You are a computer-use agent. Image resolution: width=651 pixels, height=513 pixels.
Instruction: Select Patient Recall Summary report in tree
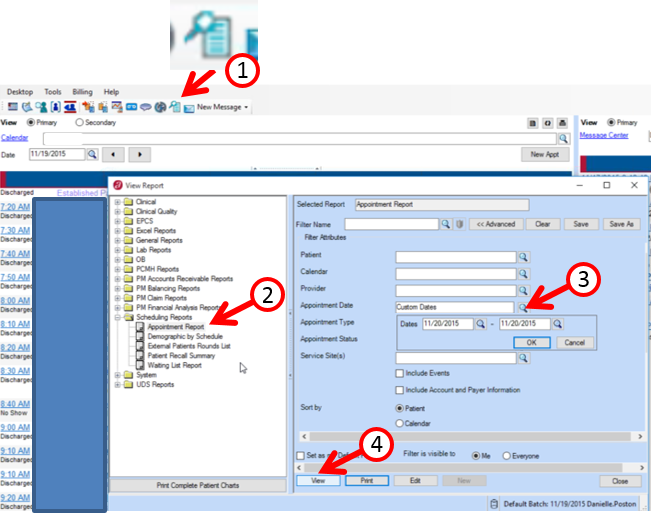pos(178,356)
